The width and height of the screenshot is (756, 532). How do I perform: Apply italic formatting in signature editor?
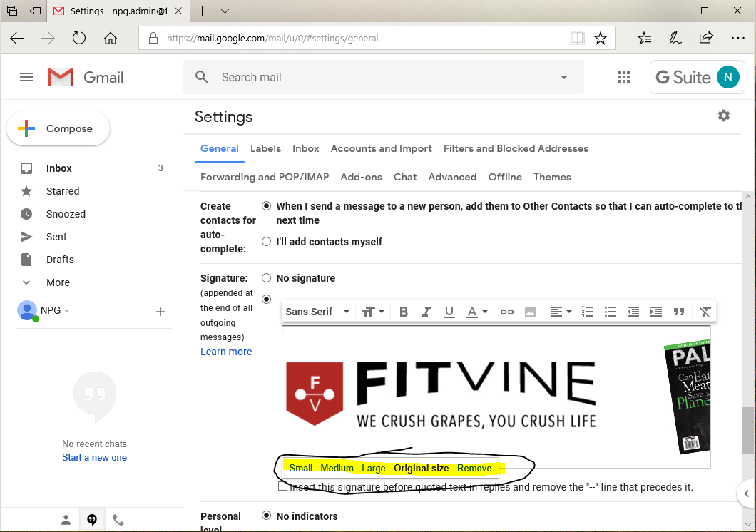[x=426, y=312]
